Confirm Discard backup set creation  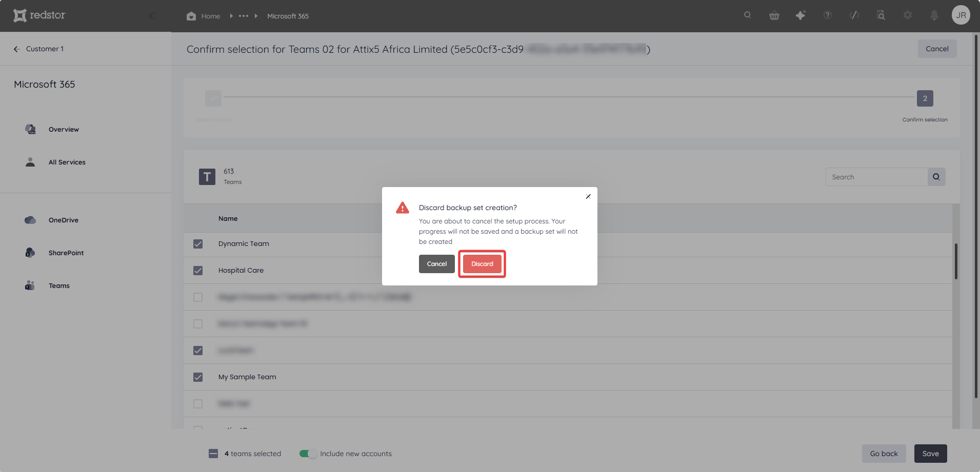coord(482,264)
